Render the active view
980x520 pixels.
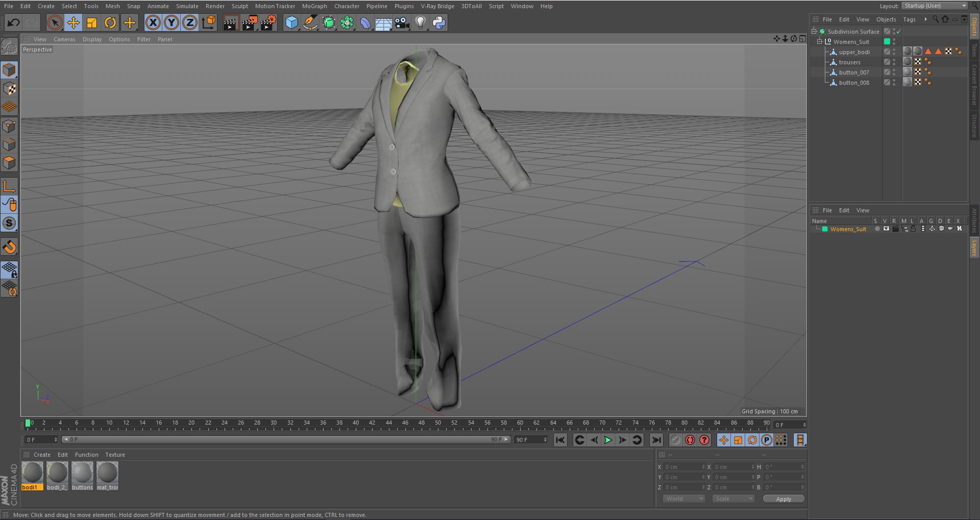click(231, 22)
